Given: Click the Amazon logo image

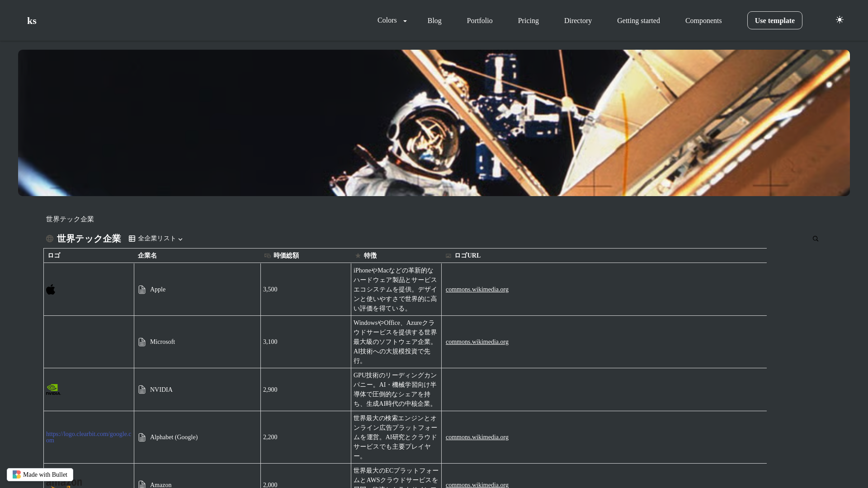Looking at the screenshot, I should point(64,483).
